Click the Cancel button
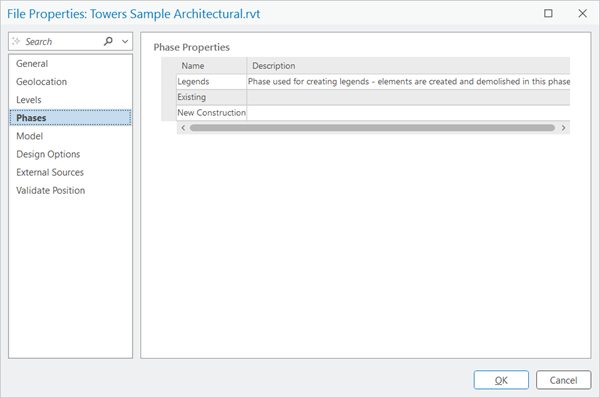The height and width of the screenshot is (398, 600). [563, 380]
